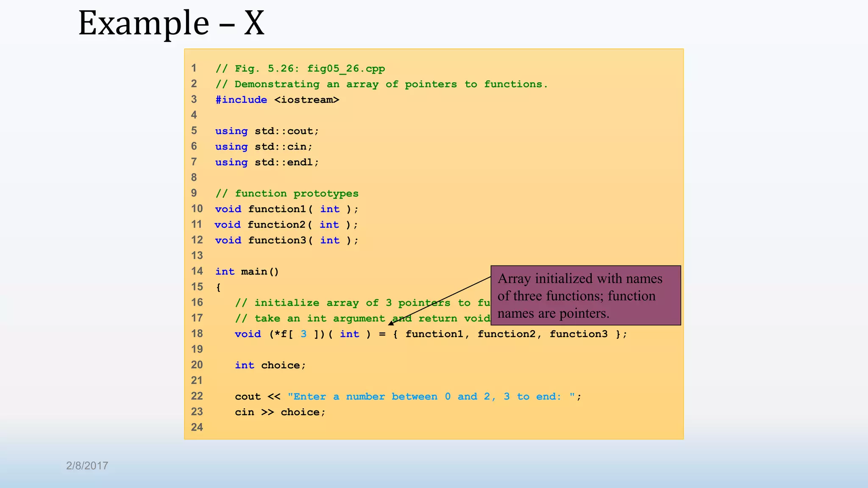
Task: Click the comment about 'Demonstrating an array of pointers'
Action: [381, 84]
